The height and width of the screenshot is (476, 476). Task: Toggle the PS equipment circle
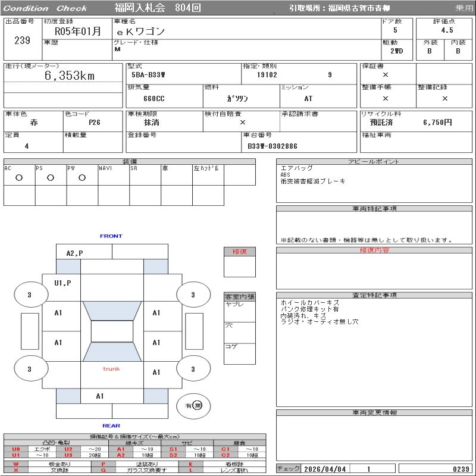pyautogui.click(x=51, y=178)
